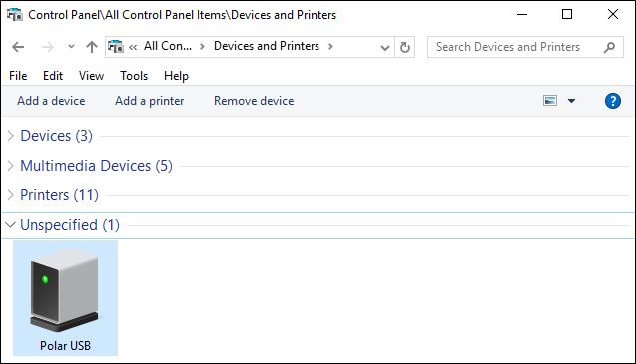Refresh the Devices and Printers view
The image size is (636, 364).
(404, 47)
